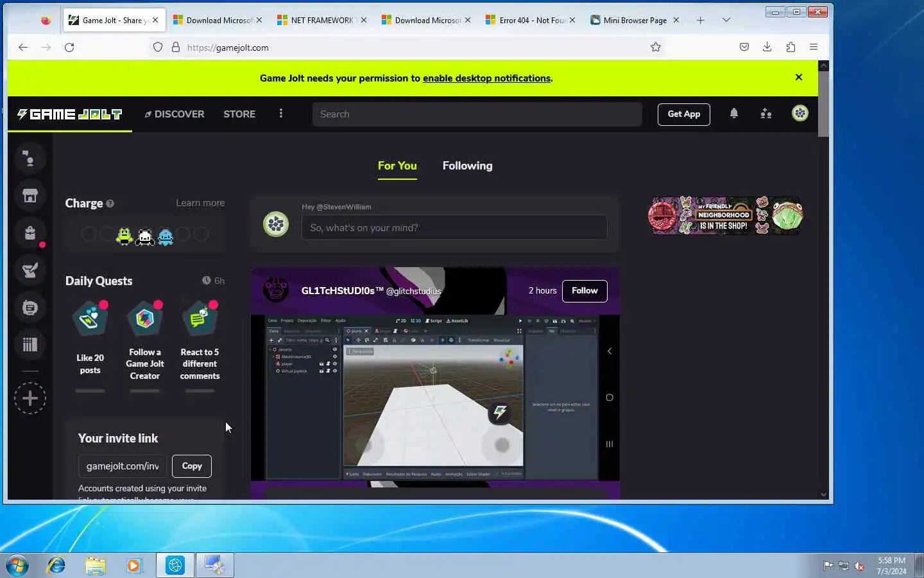
Task: Click the Game Jolt search field
Action: [x=477, y=114]
